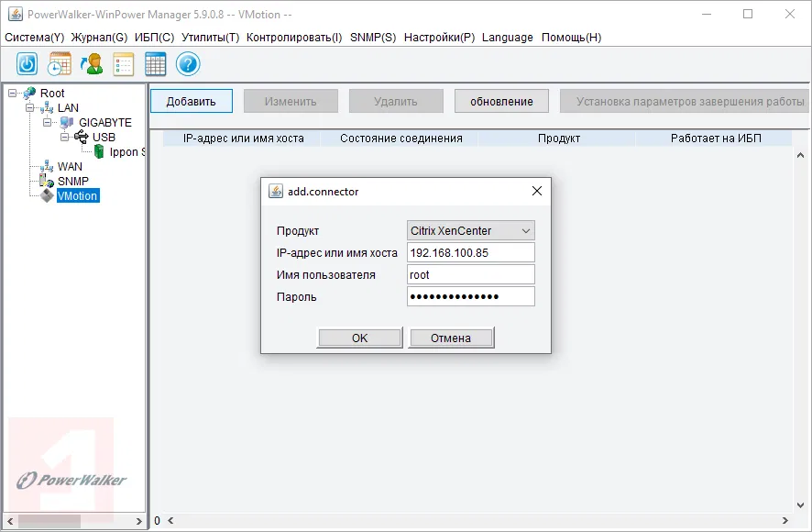
Task: Click the Root globe icon in tree
Action: point(29,94)
